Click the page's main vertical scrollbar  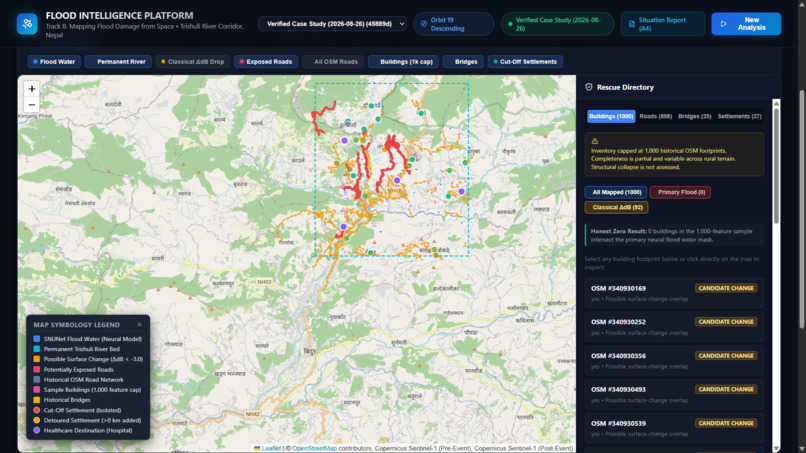point(802,208)
